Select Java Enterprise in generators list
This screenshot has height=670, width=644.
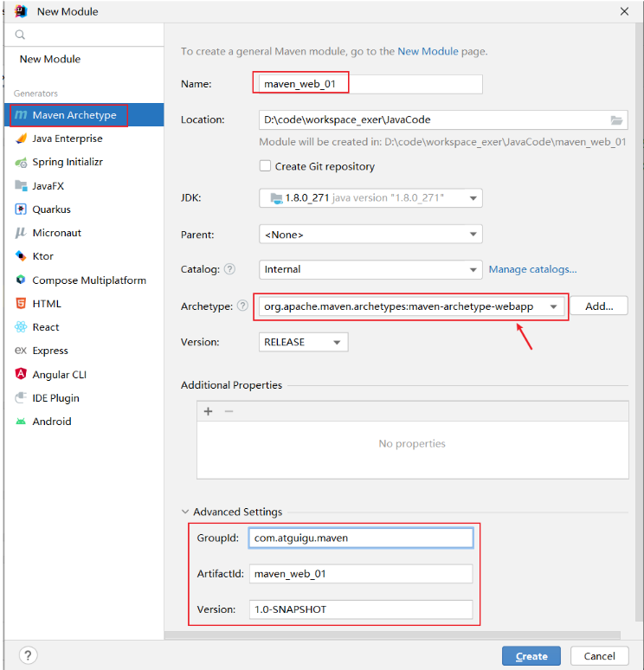point(84,139)
